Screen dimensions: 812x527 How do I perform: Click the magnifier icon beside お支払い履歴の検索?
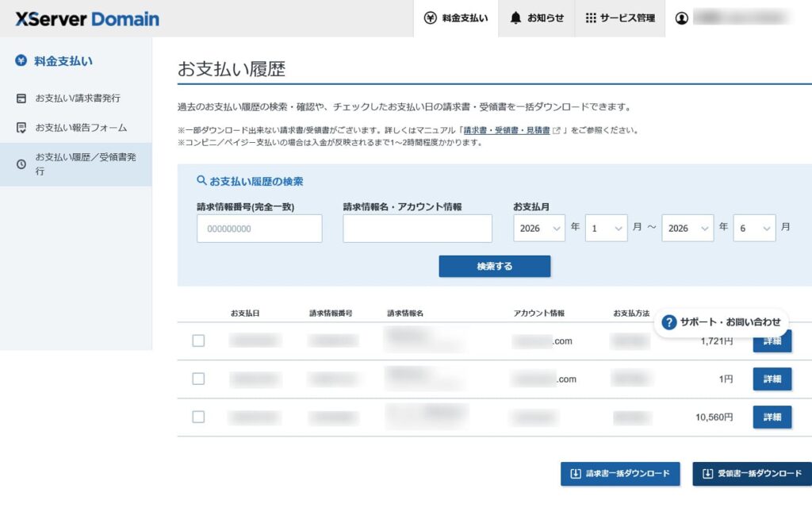click(x=201, y=180)
